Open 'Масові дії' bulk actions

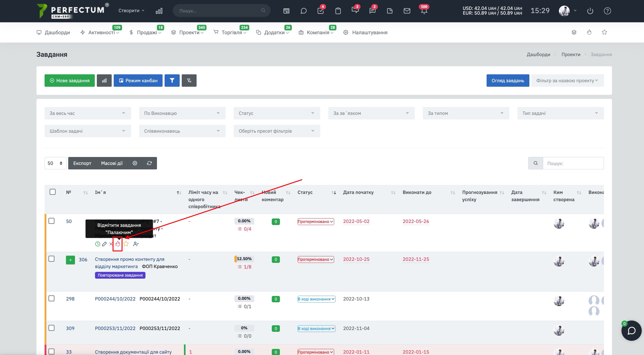click(x=112, y=163)
